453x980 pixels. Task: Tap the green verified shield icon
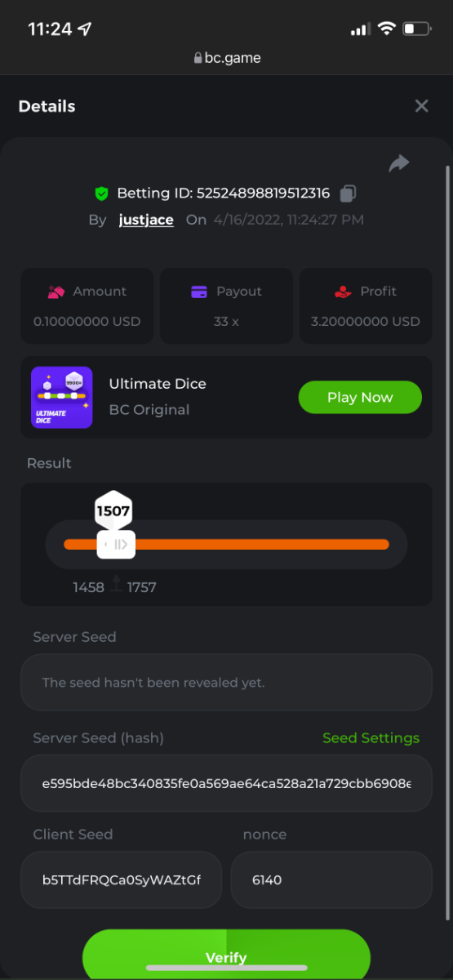[101, 194]
